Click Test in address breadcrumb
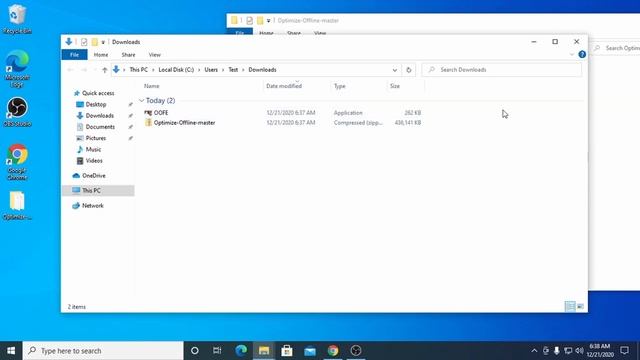 [233, 70]
